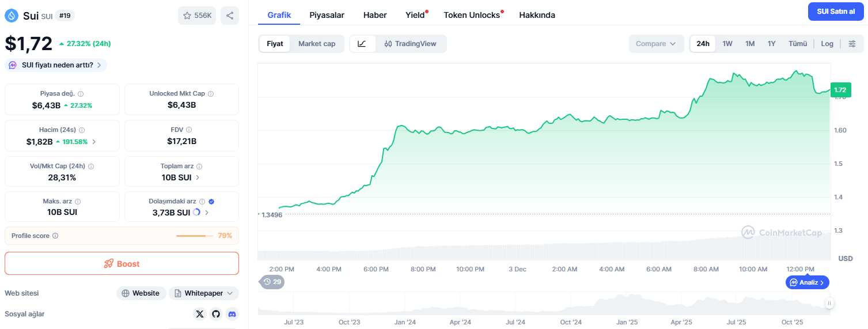The image size is (868, 329).
Task: Click the #19 rank badge
Action: coord(65,16)
